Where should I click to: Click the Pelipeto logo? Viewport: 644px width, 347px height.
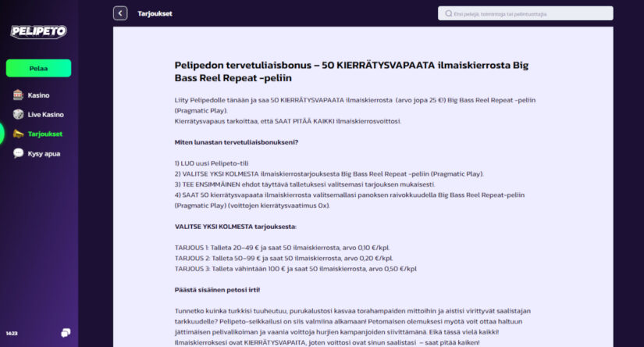coord(38,31)
